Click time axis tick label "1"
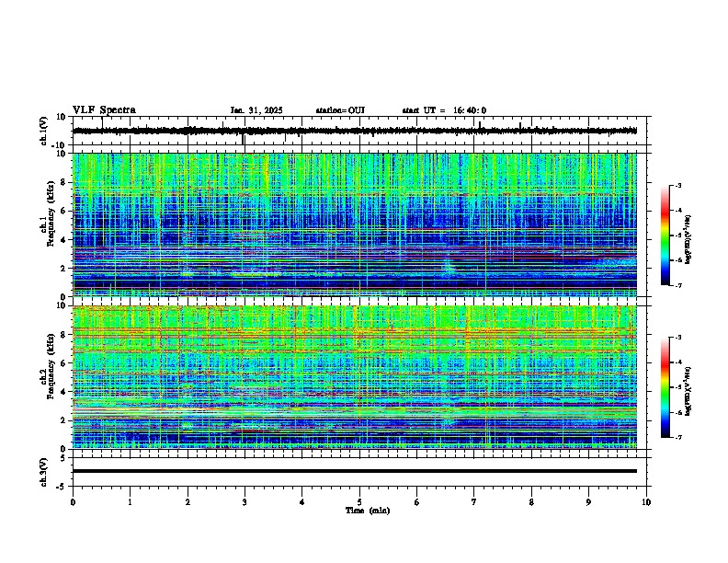Viewport: 728px width, 563px height. pyautogui.click(x=130, y=502)
